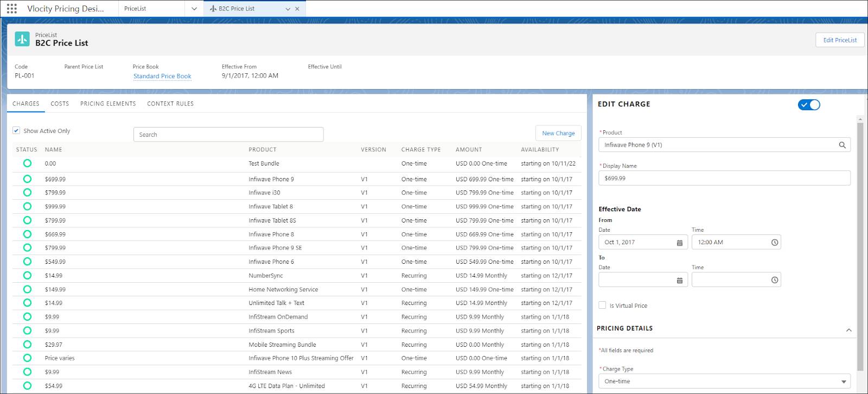
Task: Click the $29.97 charge name
Action: 54,345
